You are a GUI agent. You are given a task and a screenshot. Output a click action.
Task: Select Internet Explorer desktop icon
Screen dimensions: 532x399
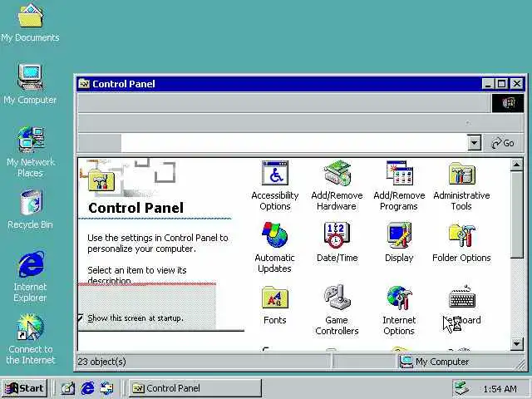tap(30, 277)
